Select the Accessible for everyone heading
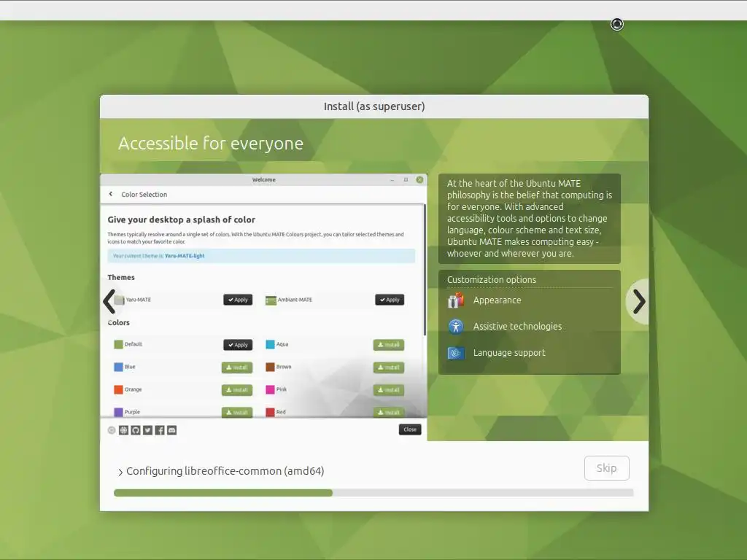747x560 pixels. pyautogui.click(x=211, y=144)
